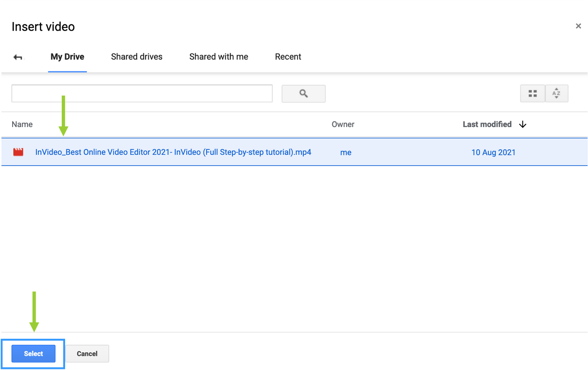Sort files by Name column
This screenshot has width=588, height=370.
point(22,124)
